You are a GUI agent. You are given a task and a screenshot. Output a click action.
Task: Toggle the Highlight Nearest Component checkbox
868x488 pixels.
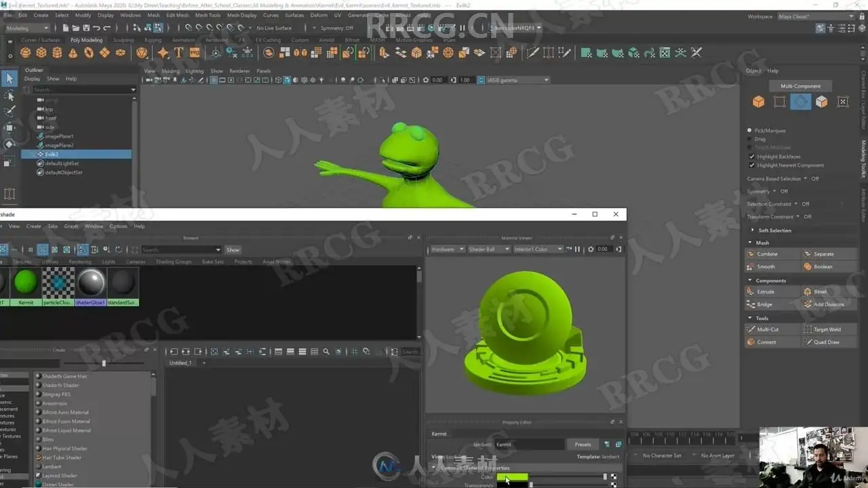751,165
